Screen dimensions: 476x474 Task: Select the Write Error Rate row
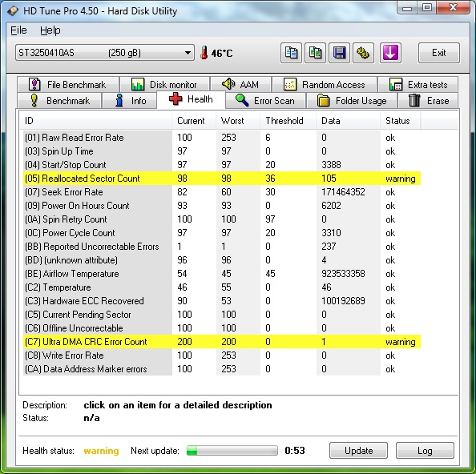click(x=222, y=355)
